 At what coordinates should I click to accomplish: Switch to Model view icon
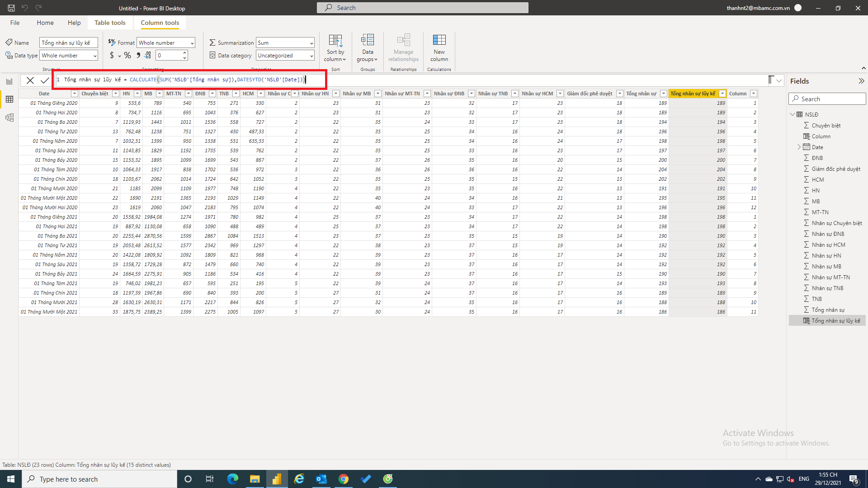(9, 117)
